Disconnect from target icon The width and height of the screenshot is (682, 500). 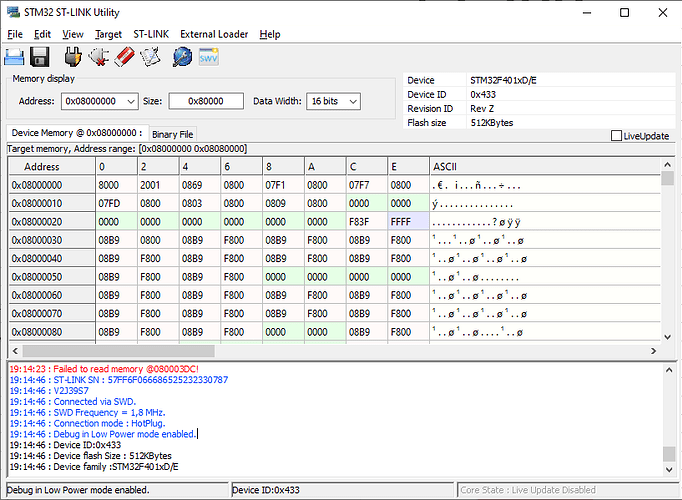point(99,57)
